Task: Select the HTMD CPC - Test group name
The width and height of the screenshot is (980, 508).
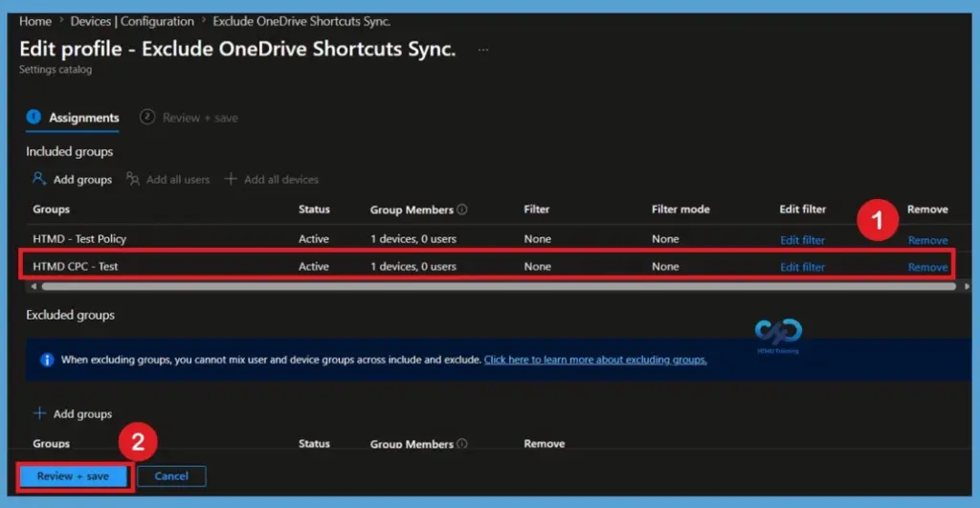Action: 75,266
